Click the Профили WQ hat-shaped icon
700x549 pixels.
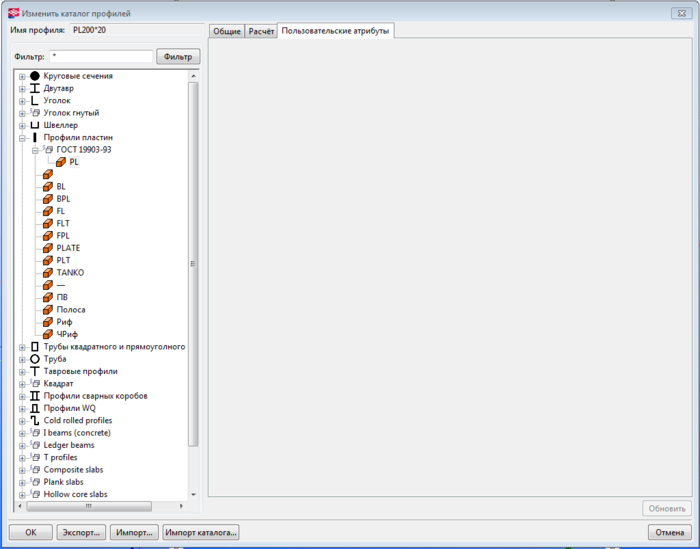35,408
